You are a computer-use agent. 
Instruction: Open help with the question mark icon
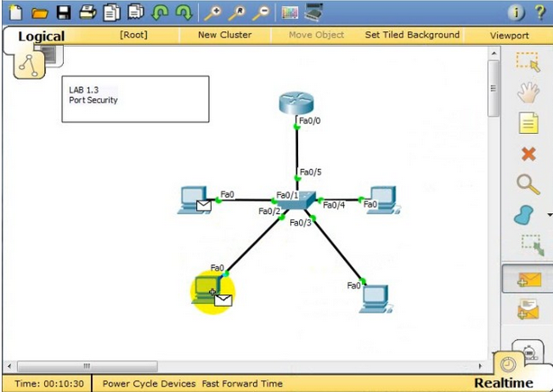point(540,12)
